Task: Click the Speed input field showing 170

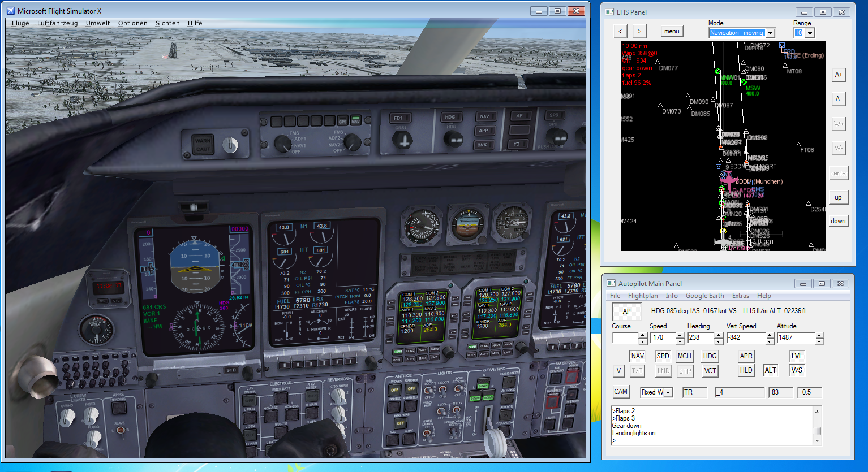Action: tap(663, 338)
